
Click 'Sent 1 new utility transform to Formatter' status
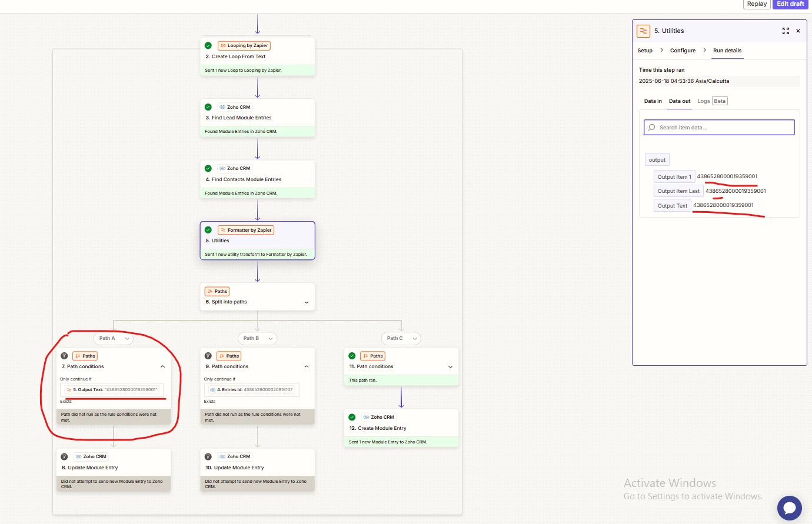[x=256, y=254]
